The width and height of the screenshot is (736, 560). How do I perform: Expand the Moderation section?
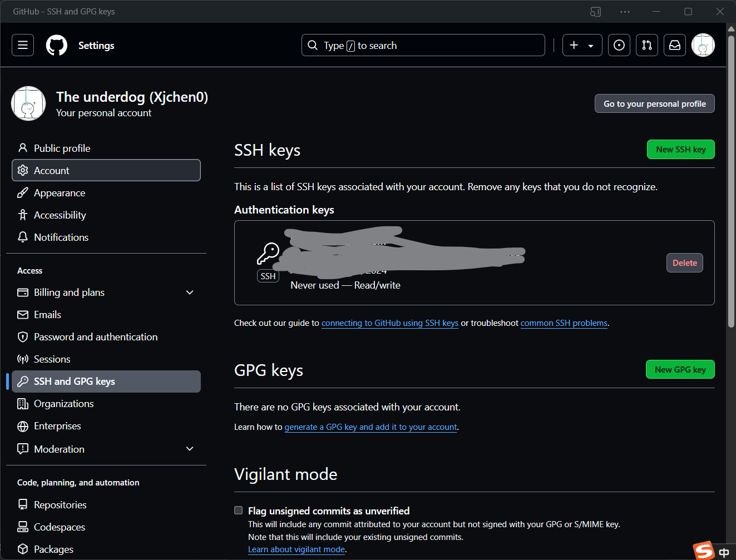190,449
